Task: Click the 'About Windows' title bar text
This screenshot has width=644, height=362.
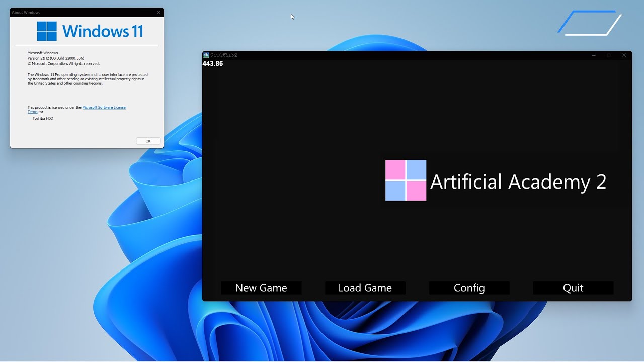Action: 26,12
